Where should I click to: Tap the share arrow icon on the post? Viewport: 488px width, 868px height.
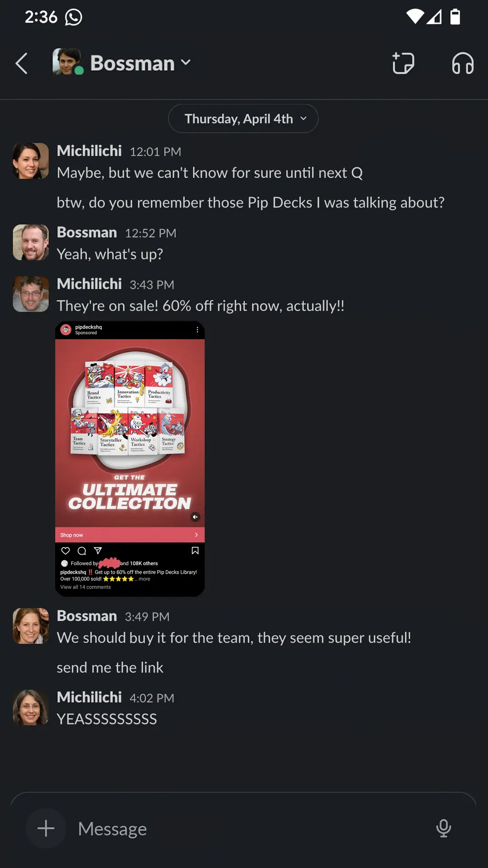[x=98, y=551]
